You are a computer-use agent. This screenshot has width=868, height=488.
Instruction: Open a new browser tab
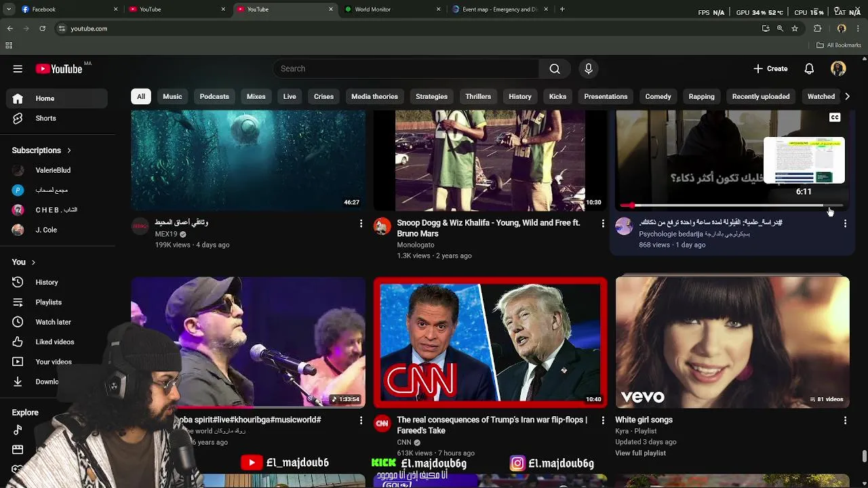tap(562, 9)
